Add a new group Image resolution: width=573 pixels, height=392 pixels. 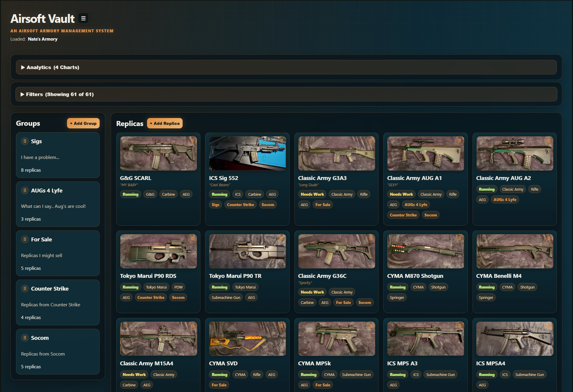[x=83, y=123]
